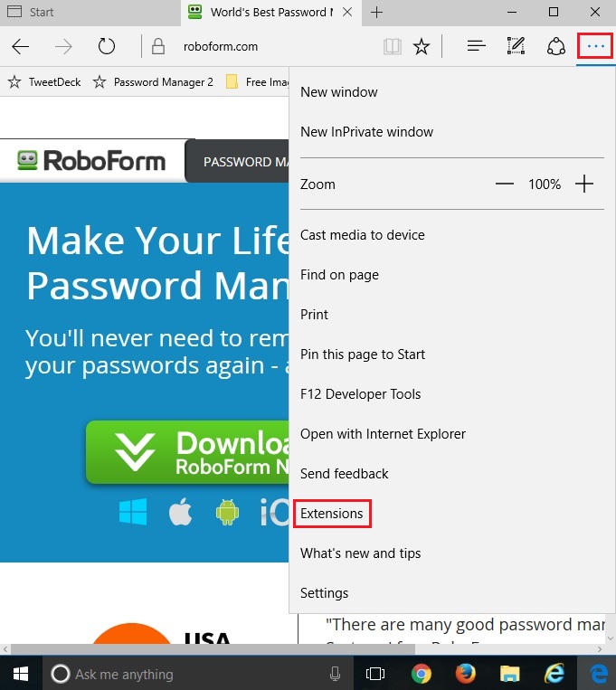Launch Internet Explorer from taskbar
616x690 pixels.
coord(554,674)
